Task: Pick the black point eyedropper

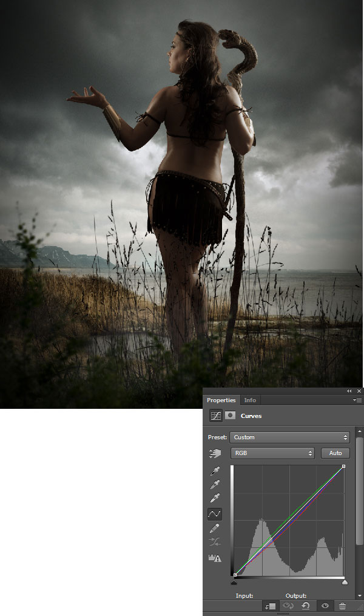Action: 215,471
